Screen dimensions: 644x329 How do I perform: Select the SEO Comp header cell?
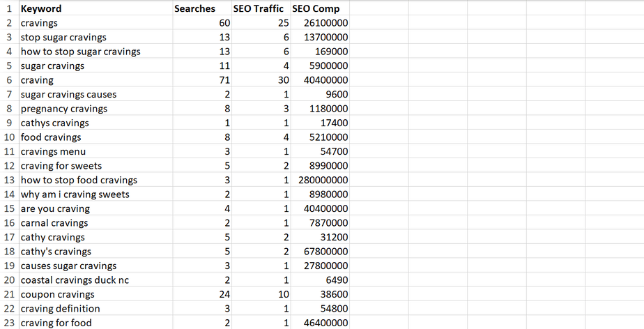[320, 8]
